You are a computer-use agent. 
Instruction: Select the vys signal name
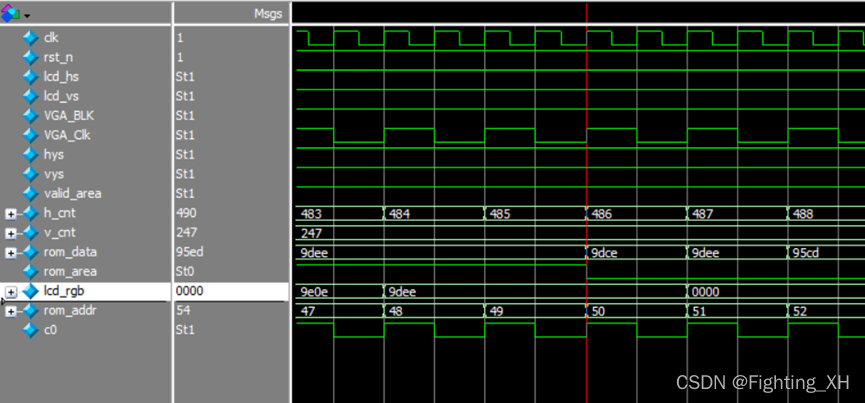pyautogui.click(x=54, y=174)
